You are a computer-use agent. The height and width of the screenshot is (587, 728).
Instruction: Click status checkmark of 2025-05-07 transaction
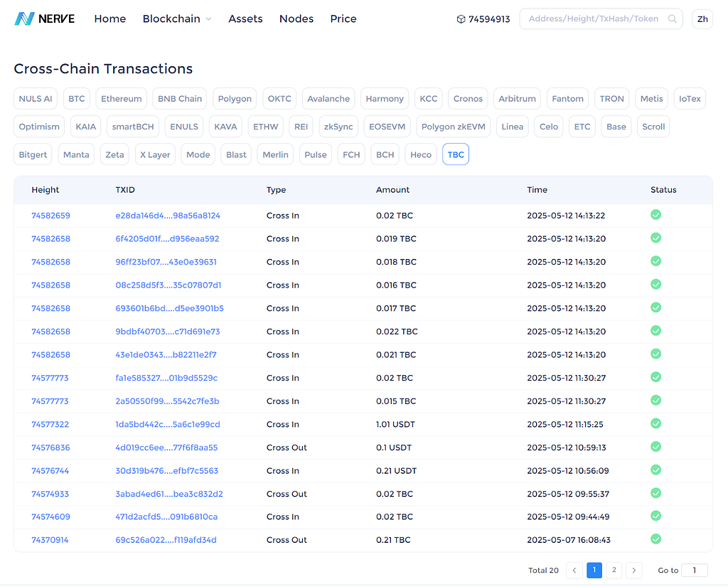click(655, 539)
